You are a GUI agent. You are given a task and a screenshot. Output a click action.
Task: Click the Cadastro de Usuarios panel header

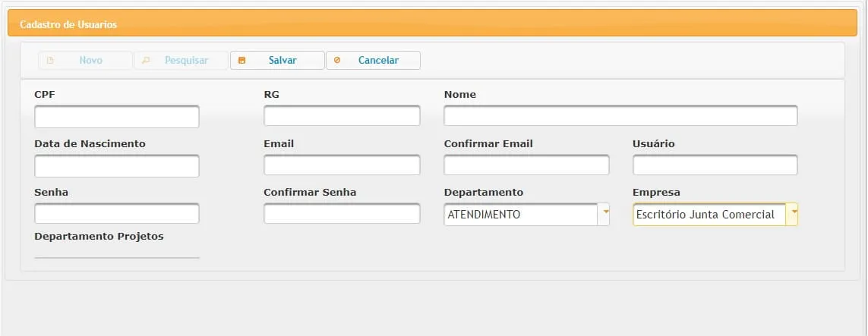pyautogui.click(x=432, y=24)
